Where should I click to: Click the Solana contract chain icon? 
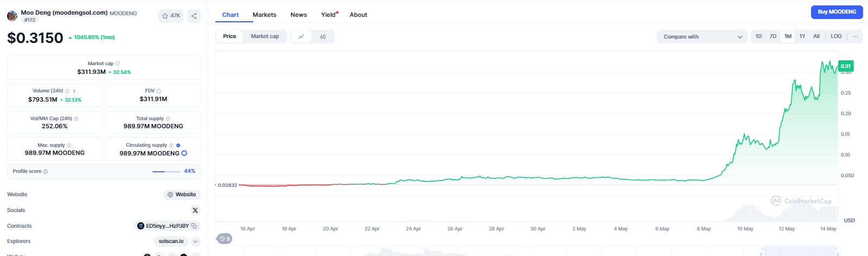pos(141,226)
